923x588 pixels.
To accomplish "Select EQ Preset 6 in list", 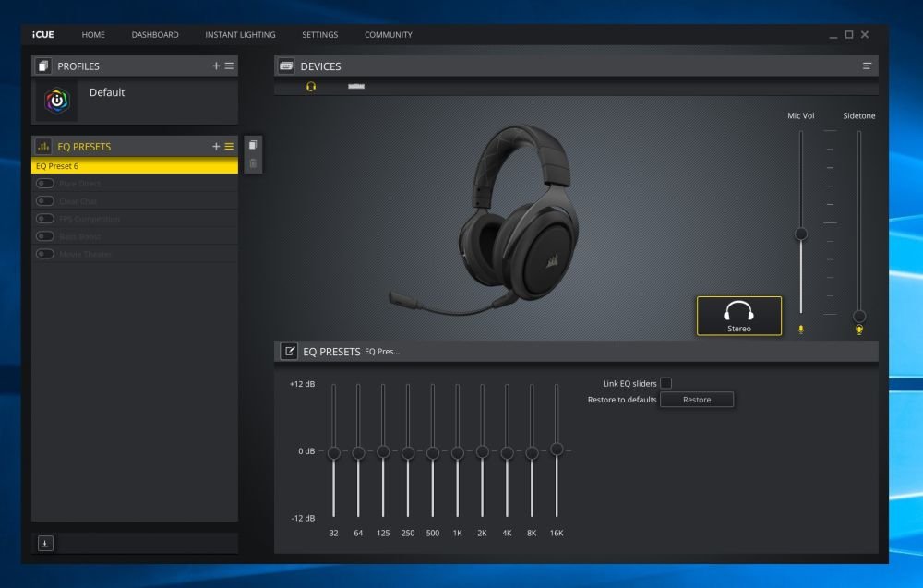I will point(134,166).
